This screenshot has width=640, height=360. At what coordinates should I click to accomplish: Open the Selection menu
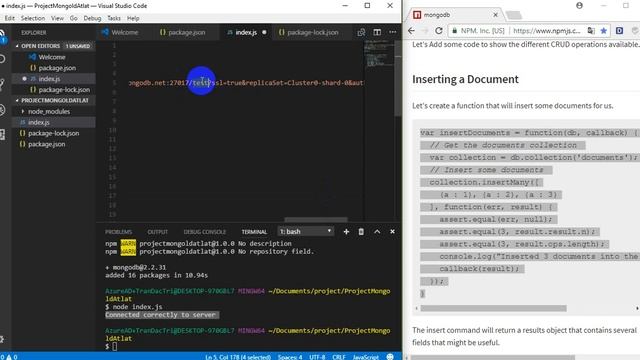point(33,18)
